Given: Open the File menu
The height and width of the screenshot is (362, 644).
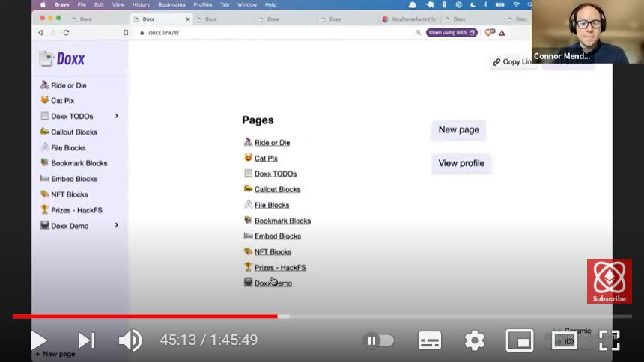Looking at the screenshot, I should tap(82, 5).
